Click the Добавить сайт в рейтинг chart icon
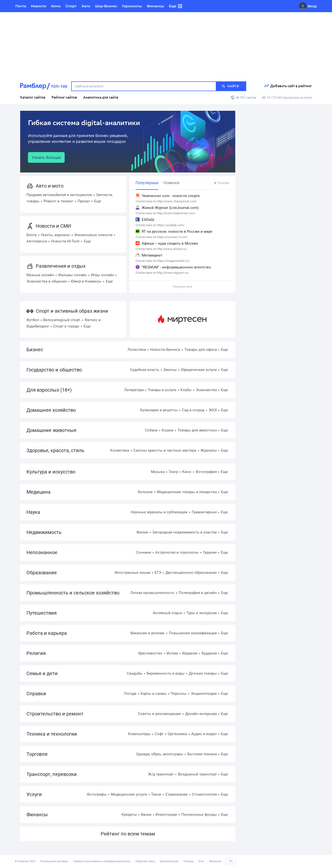The image size is (332, 868). pyautogui.click(x=266, y=86)
